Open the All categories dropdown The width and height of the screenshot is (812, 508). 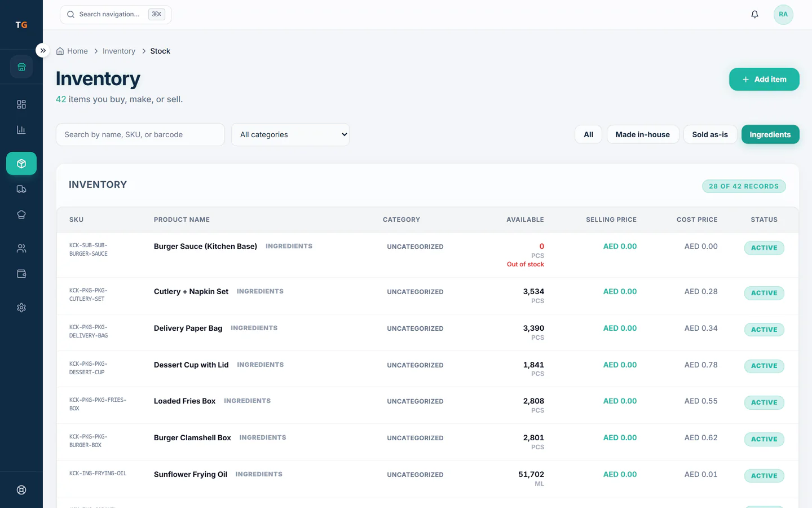(x=290, y=135)
